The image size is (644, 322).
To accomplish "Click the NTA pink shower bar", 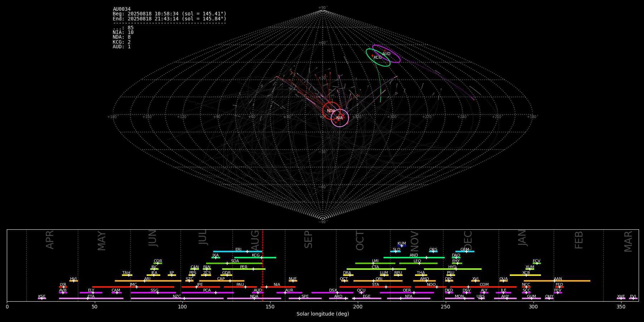I will pos(409,298).
